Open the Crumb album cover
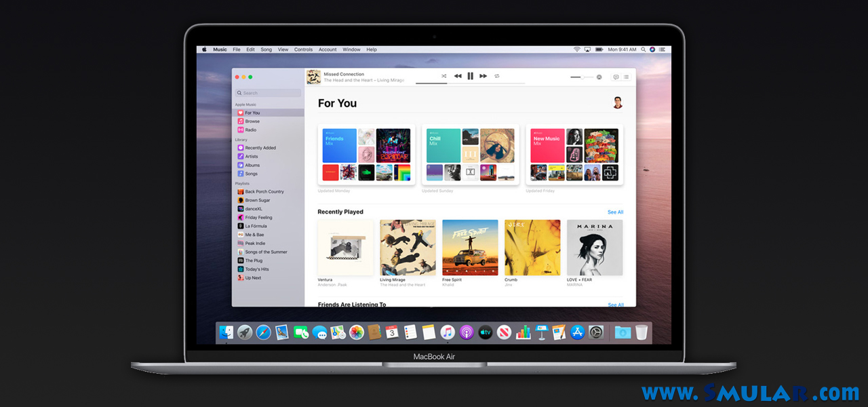Image resolution: width=868 pixels, height=407 pixels. pos(532,247)
